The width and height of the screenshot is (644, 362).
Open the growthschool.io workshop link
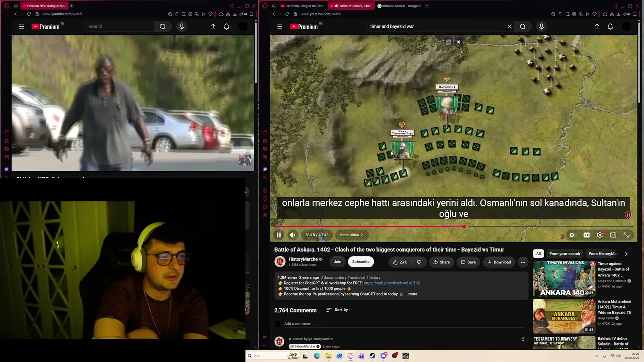[391, 283]
